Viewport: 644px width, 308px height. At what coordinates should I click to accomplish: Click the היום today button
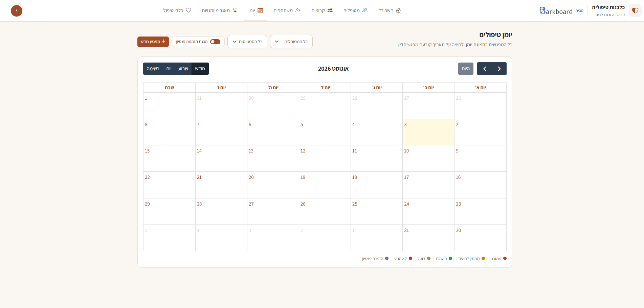tap(466, 69)
